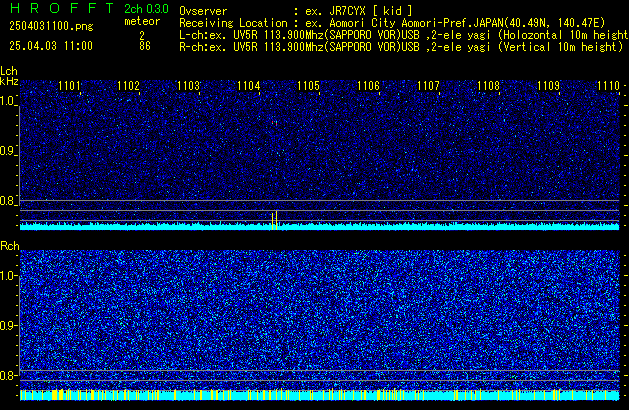Click the L-ch receiver description line
This screenshot has width=629, height=410.
[x=404, y=35]
